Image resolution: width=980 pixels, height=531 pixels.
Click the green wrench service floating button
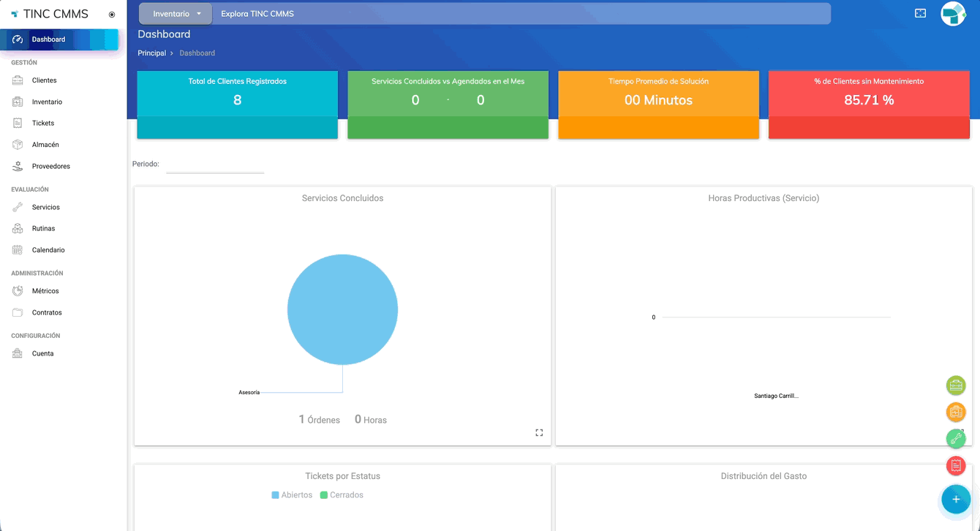pos(955,439)
